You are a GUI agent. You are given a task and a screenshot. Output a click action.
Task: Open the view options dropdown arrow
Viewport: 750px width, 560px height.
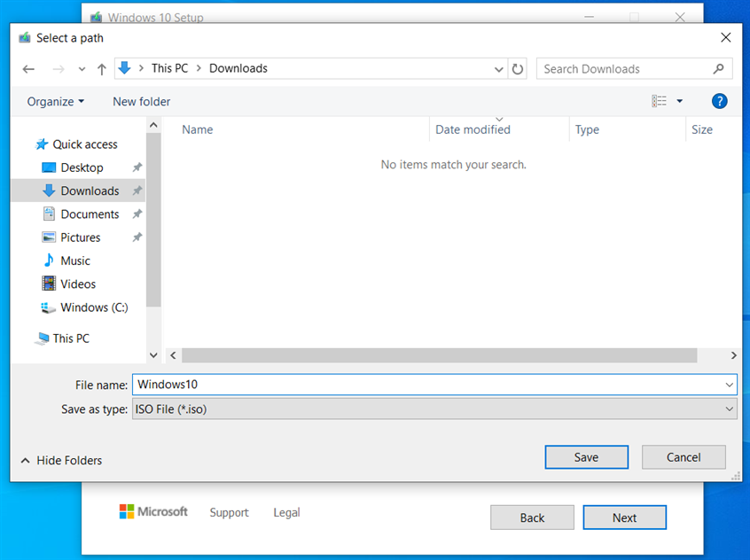coord(679,101)
